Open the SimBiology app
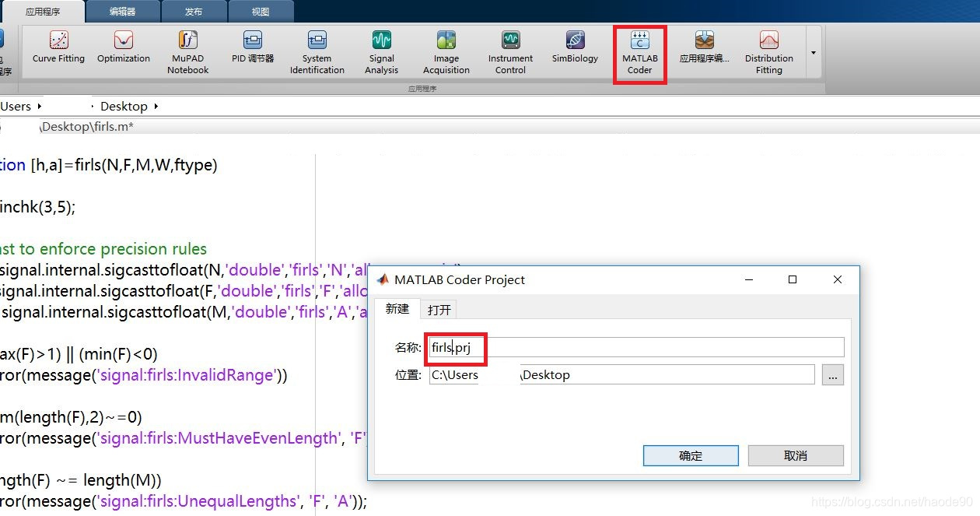Screen dimensions: 980x516 576,47
